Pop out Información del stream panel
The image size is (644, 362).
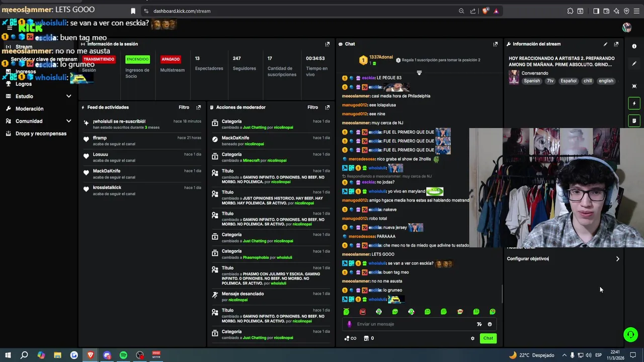click(616, 44)
